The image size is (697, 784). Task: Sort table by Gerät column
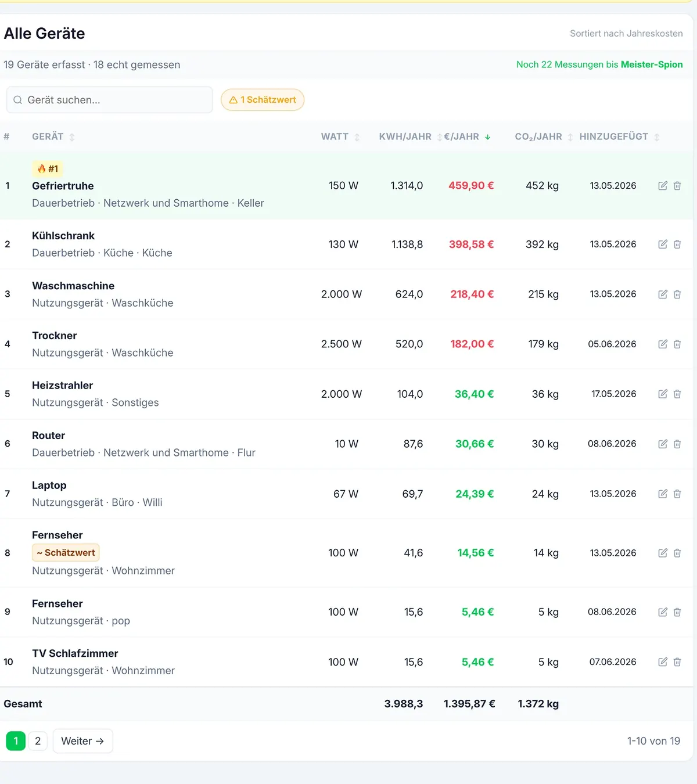pyautogui.click(x=53, y=137)
